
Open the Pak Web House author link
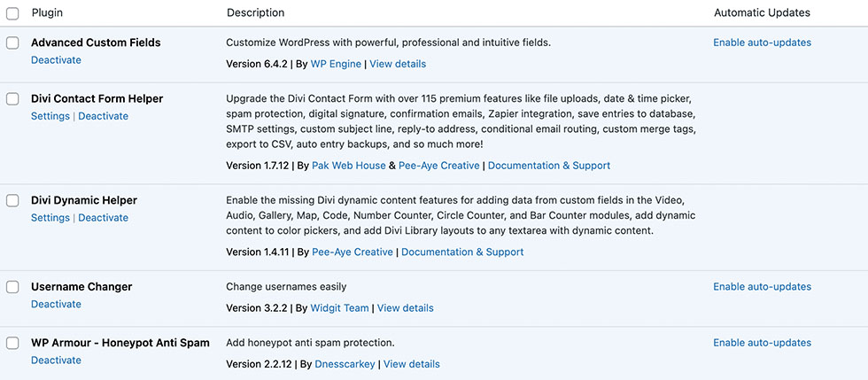point(349,166)
